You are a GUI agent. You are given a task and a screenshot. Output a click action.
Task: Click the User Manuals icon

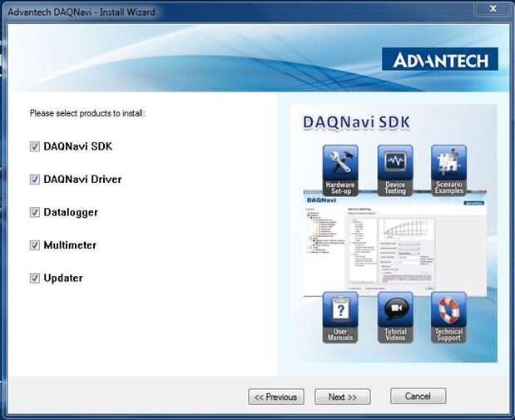point(341,316)
